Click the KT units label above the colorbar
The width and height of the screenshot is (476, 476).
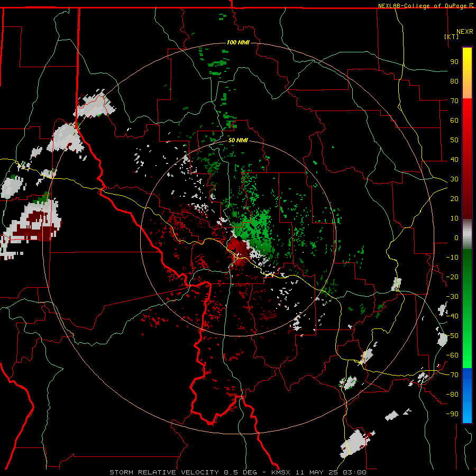tap(452, 36)
